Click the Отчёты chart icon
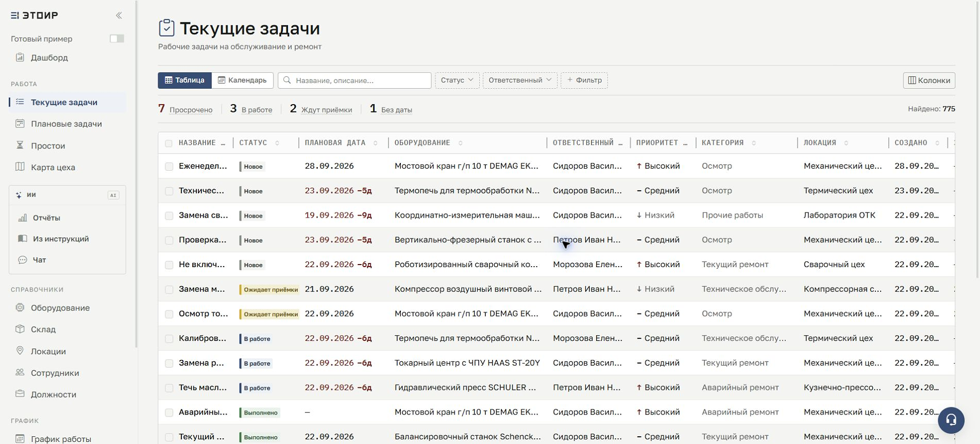Screen dimensions: 980x444 (x=22, y=218)
